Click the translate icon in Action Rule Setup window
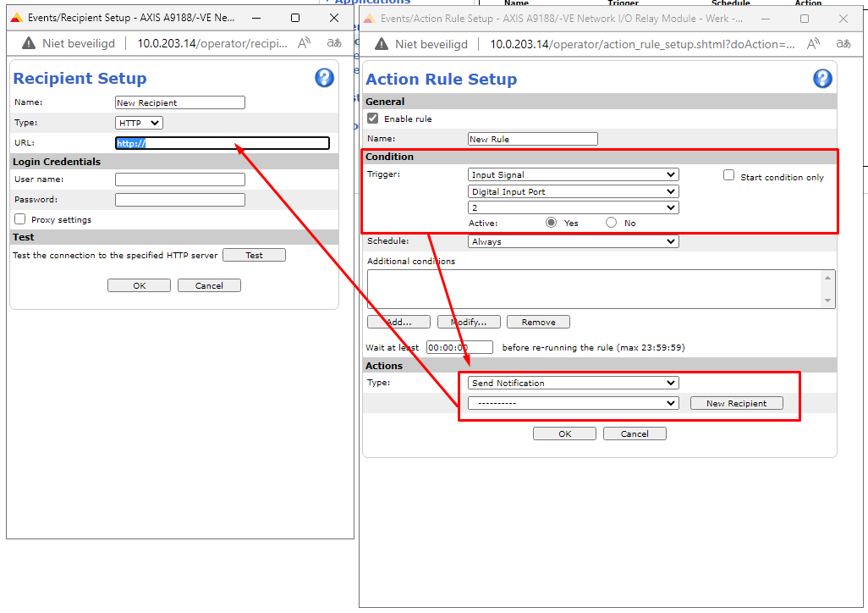 pos(843,44)
